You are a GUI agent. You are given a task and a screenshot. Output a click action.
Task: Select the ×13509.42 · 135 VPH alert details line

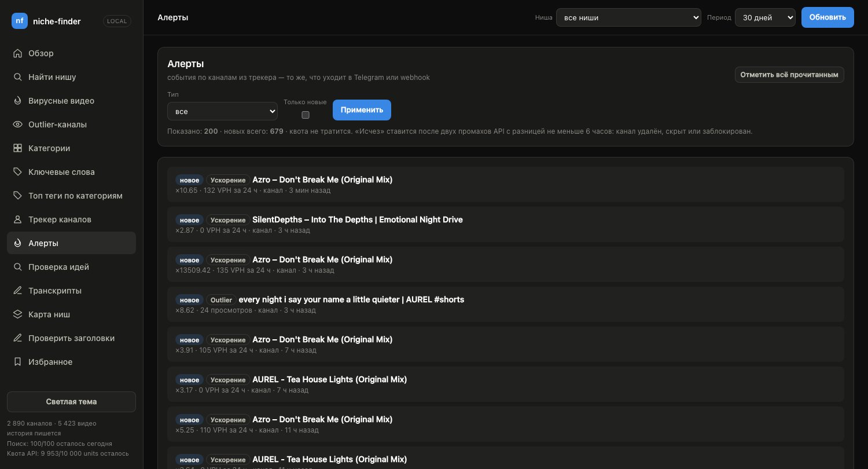(x=255, y=270)
